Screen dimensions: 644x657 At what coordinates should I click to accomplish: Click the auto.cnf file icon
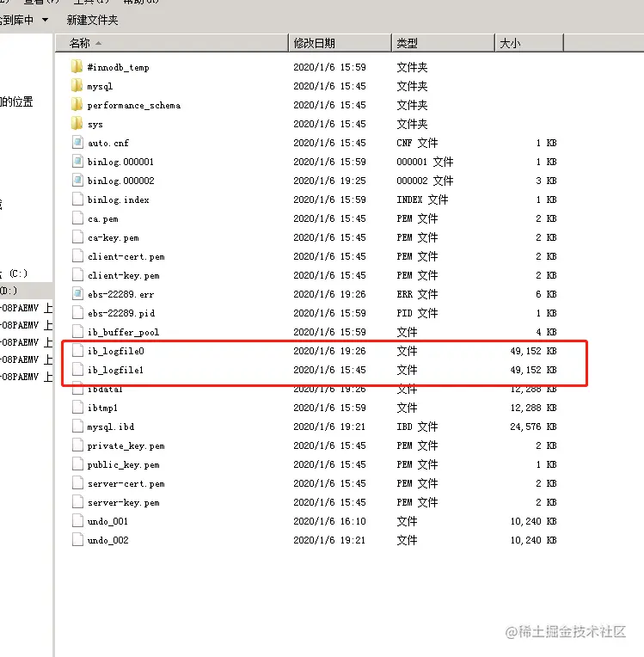point(77,143)
